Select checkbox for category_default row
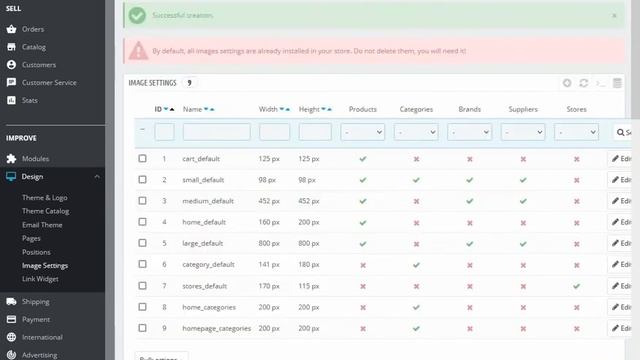 coord(142,264)
